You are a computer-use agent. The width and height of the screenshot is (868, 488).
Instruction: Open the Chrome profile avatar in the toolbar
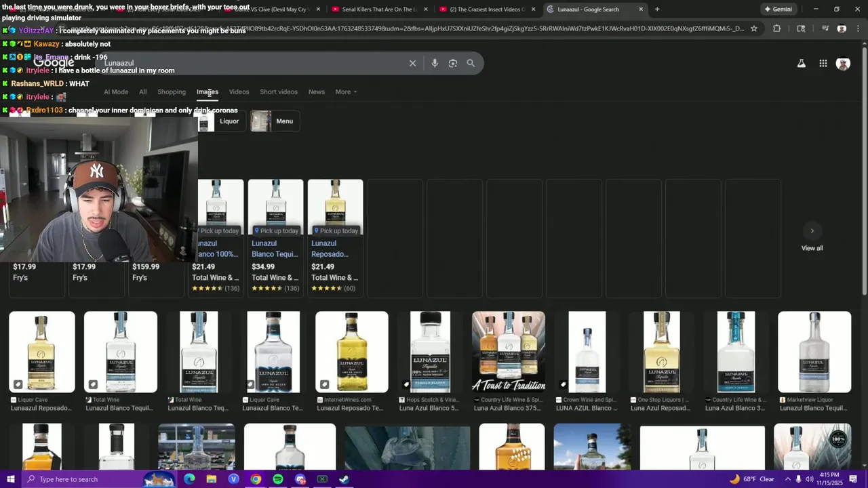pos(842,28)
